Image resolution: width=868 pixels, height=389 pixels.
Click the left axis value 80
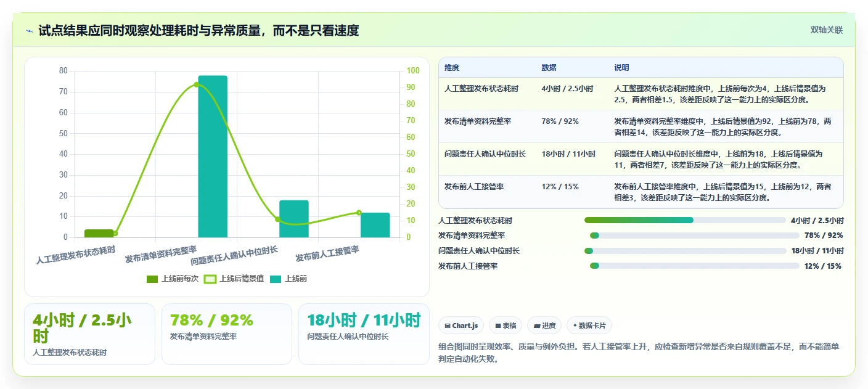coord(63,71)
